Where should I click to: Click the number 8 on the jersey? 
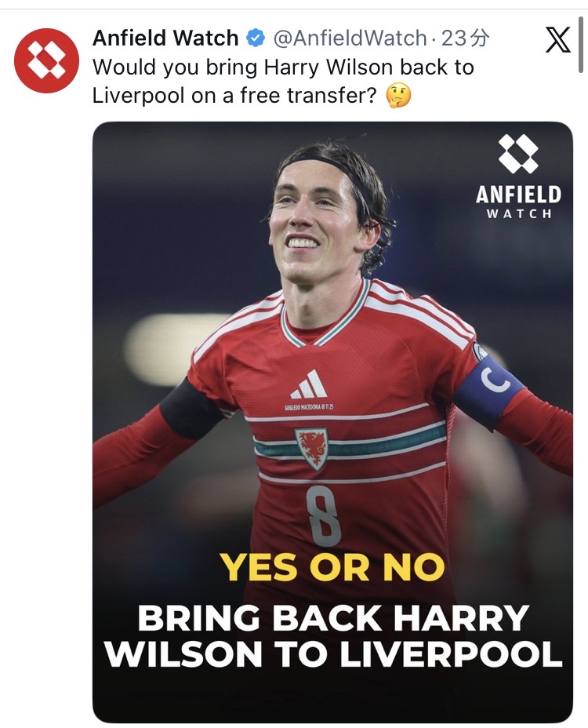tap(323, 518)
